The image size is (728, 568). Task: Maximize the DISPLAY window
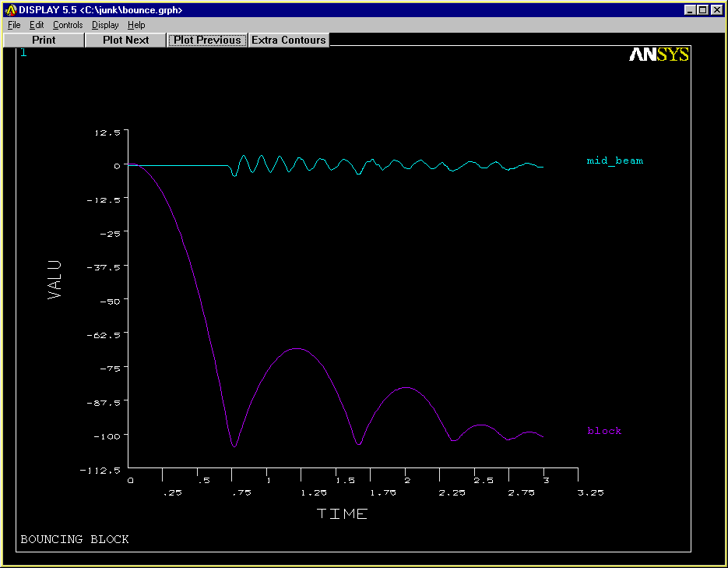point(703,10)
